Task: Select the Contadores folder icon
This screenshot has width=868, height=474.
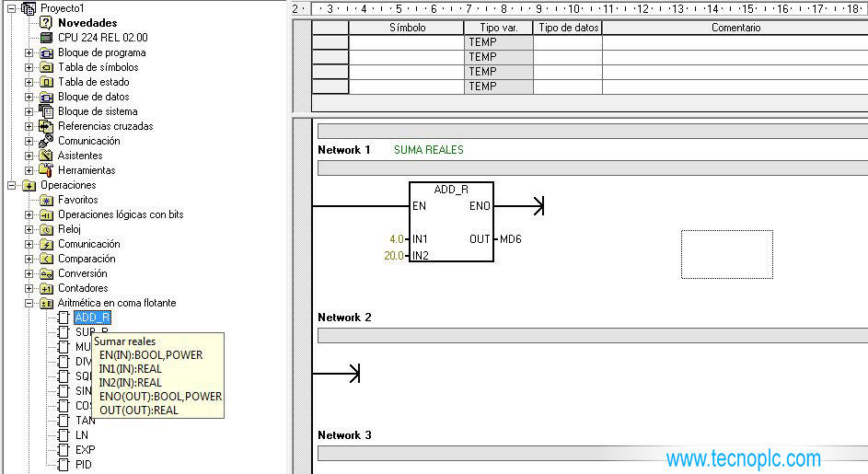Action: [x=46, y=288]
